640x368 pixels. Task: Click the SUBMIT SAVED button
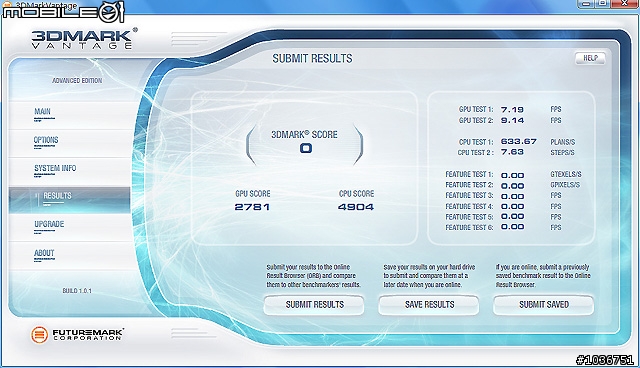coord(543,305)
